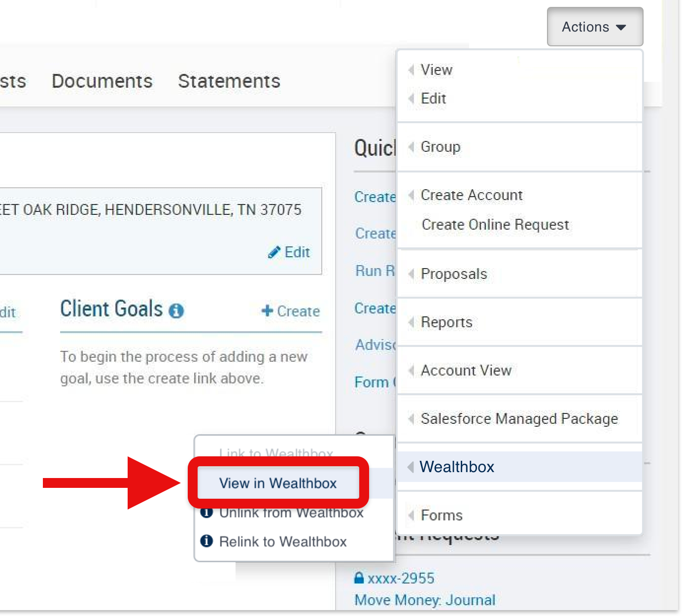Screen dimensions: 682x616
Task: Click info icon beside Relink to Wealthbox
Action: [x=206, y=541]
